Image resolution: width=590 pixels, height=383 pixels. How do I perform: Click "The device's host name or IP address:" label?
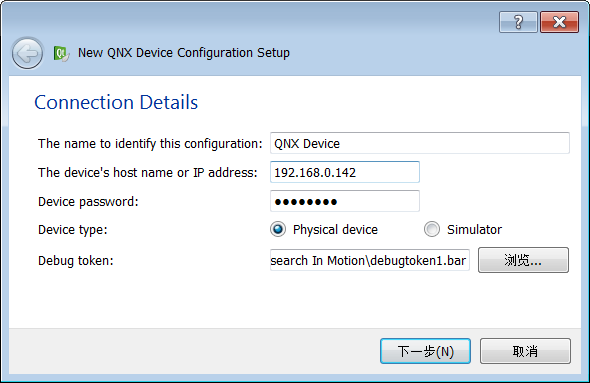[x=148, y=173]
